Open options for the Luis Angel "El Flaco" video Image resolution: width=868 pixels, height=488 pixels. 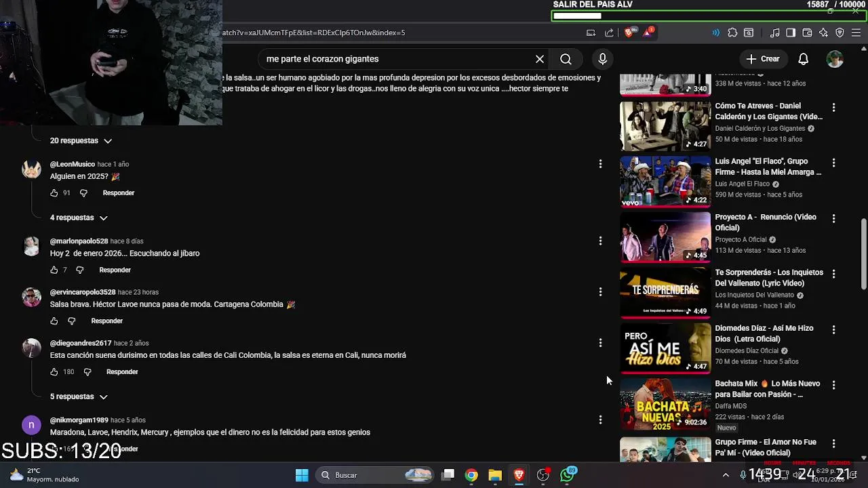833,163
